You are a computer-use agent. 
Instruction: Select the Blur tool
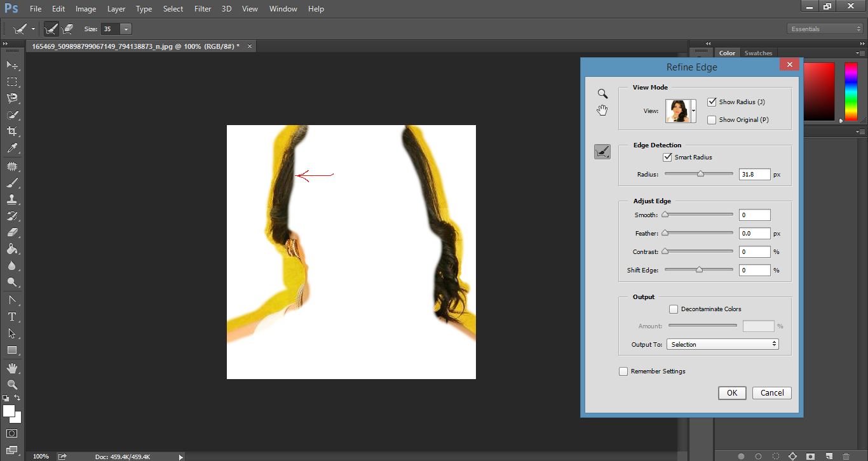click(12, 265)
